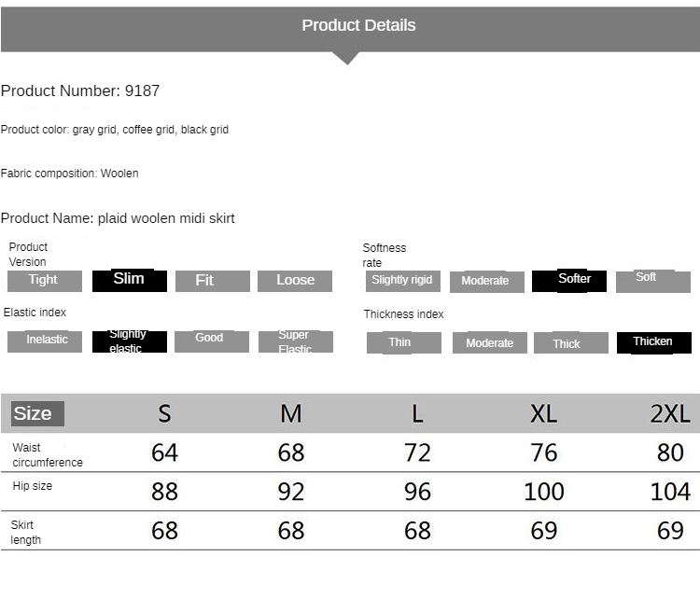Image resolution: width=700 pixels, height=598 pixels.
Task: Pick the Loose product version option
Action: tap(295, 281)
